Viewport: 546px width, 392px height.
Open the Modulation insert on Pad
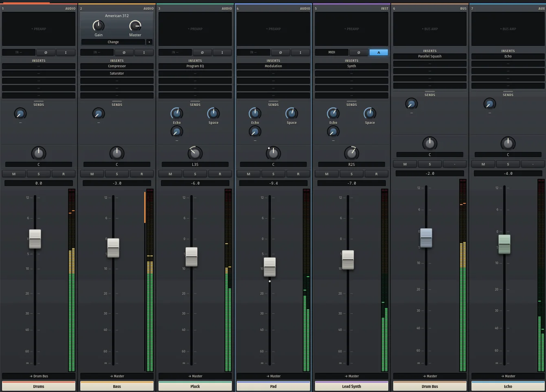[x=273, y=66]
